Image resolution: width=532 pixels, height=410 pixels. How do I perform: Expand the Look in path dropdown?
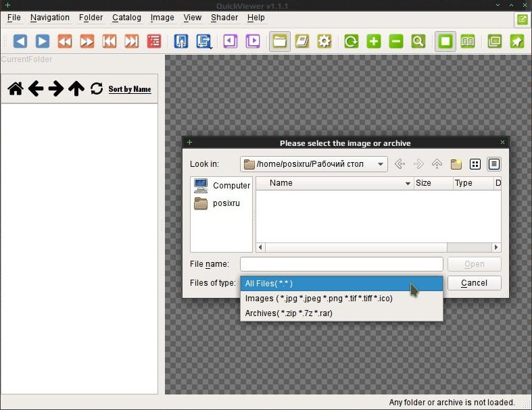(381, 164)
